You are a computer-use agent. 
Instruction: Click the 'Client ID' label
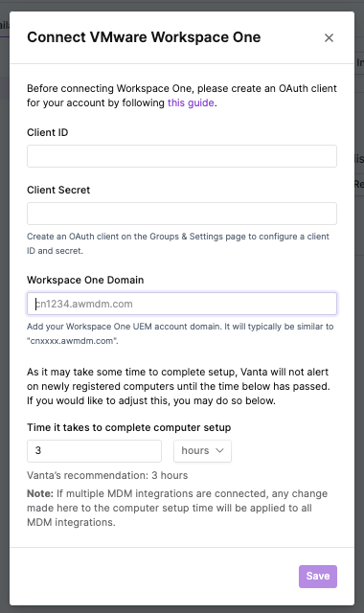(x=47, y=132)
